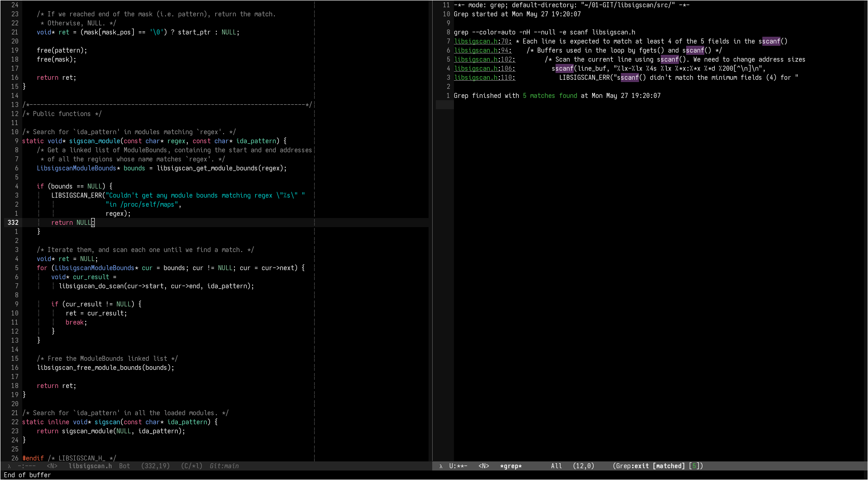Image resolution: width=868 pixels, height=480 pixels.
Task: Click *grep* buffer name in mode line
Action: pos(511,466)
